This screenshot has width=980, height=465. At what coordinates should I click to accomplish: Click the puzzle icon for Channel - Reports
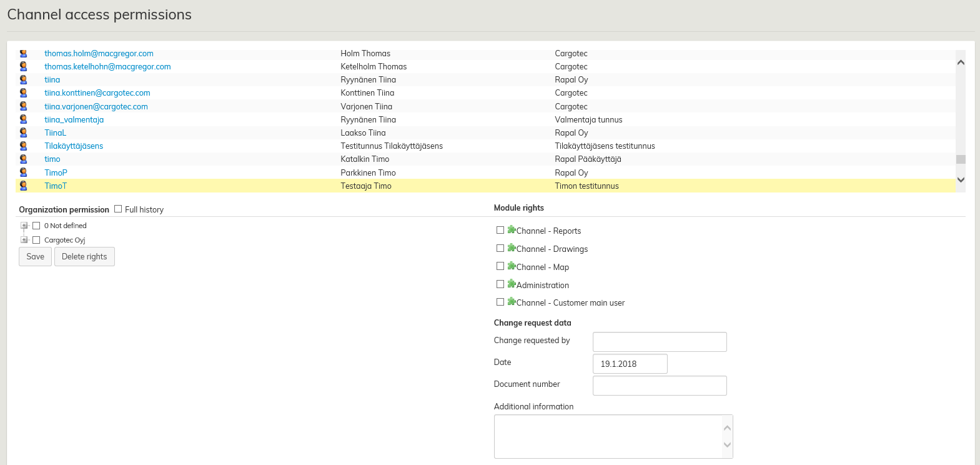[512, 230]
